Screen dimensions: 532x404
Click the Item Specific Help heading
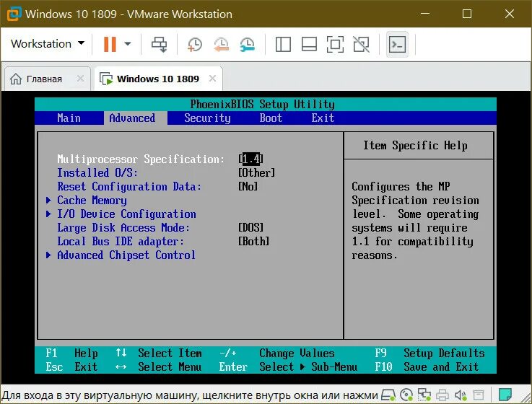[415, 146]
